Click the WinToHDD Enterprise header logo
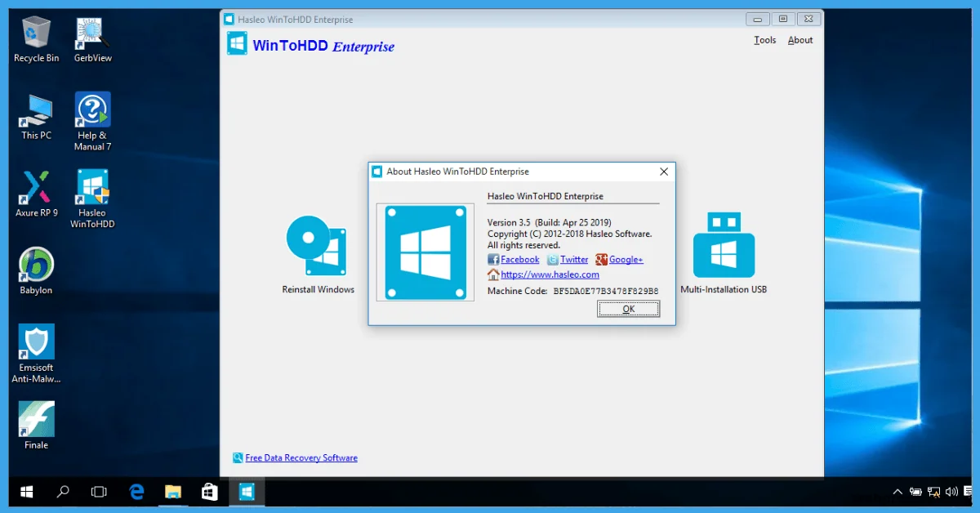980x513 pixels. coord(237,44)
